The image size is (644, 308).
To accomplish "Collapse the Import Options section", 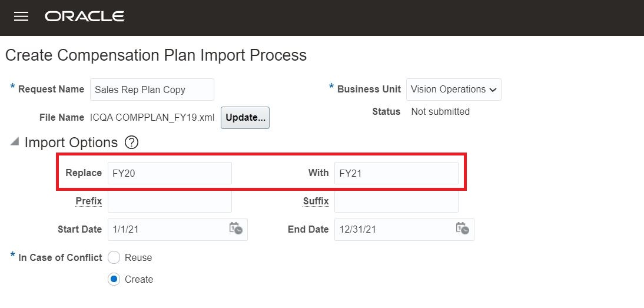I will [x=14, y=142].
